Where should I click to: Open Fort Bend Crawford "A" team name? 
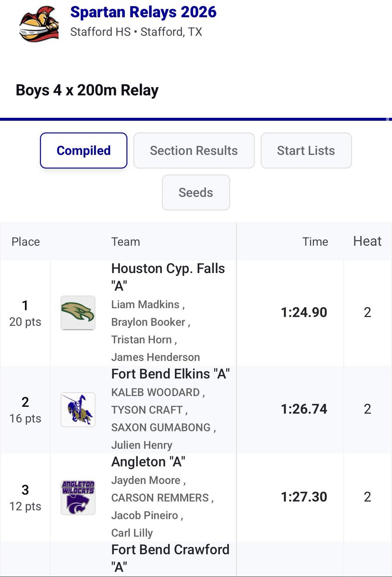coord(170,558)
